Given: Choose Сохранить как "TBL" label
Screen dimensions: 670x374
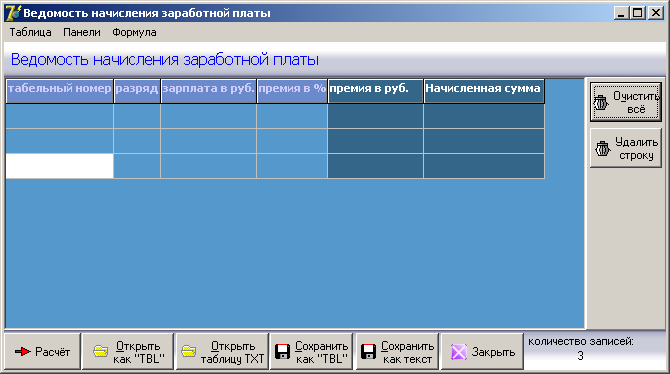Looking at the screenshot, I should (x=321, y=352).
